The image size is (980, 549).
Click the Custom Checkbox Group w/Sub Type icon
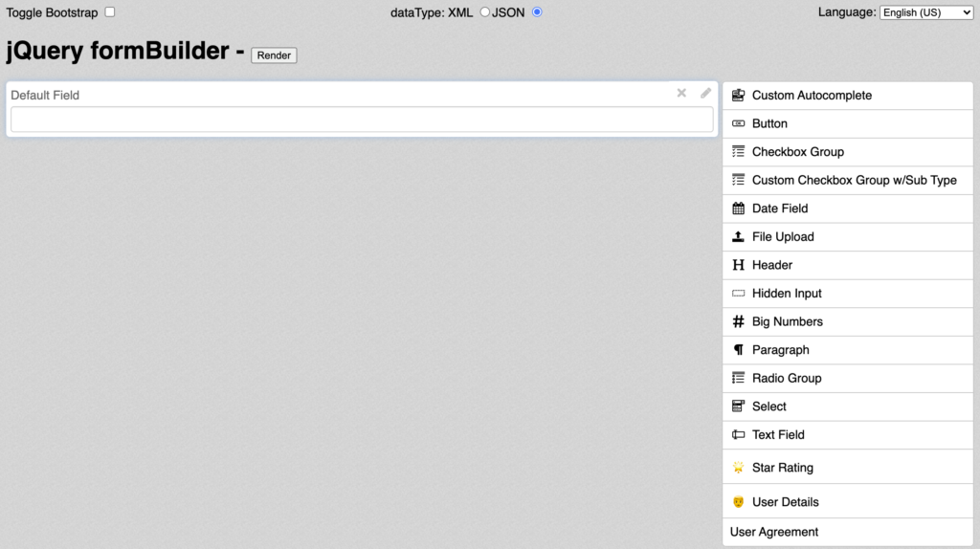pos(738,180)
